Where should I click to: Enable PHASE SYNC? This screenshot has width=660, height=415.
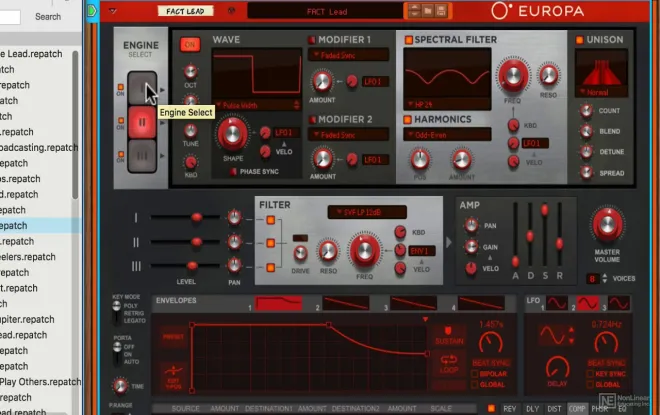[233, 172]
